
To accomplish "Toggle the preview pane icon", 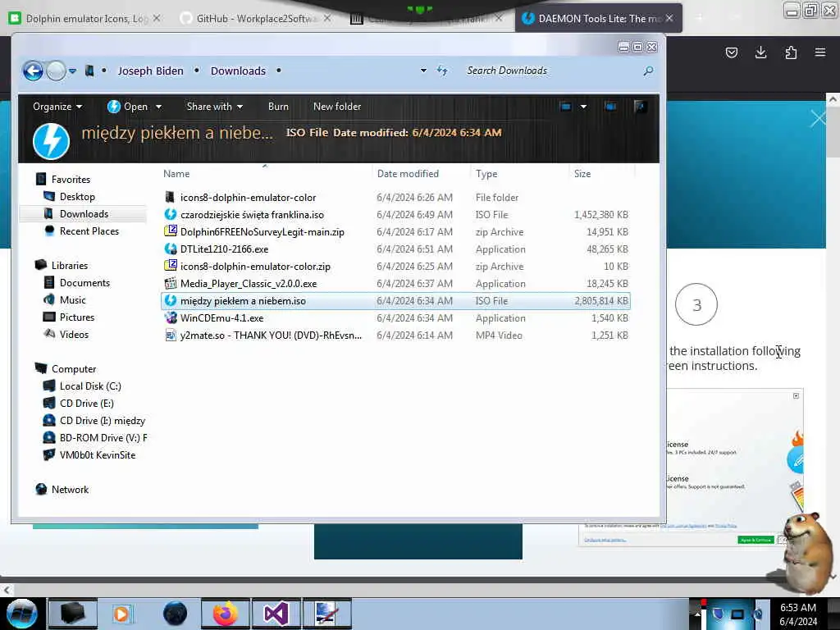I will 610,107.
